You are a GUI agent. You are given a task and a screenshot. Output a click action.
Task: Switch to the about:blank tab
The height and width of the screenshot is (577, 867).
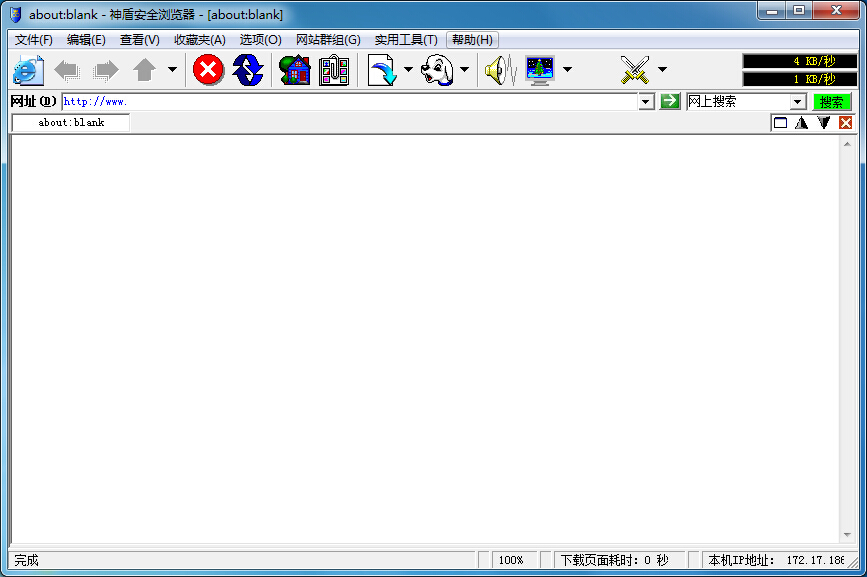(x=71, y=123)
